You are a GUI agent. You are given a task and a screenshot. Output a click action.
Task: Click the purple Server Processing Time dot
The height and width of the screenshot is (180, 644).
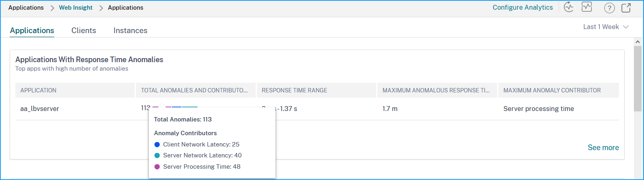pyautogui.click(x=157, y=167)
